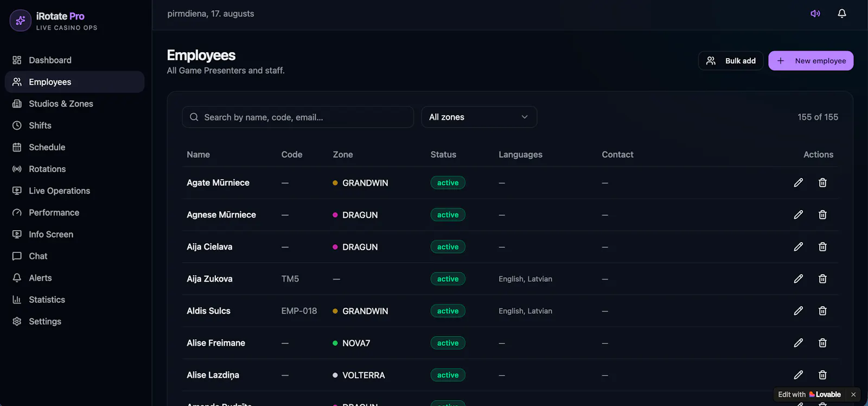Click the Bulk add button
Screen dimensions: 868x406
[731, 61]
